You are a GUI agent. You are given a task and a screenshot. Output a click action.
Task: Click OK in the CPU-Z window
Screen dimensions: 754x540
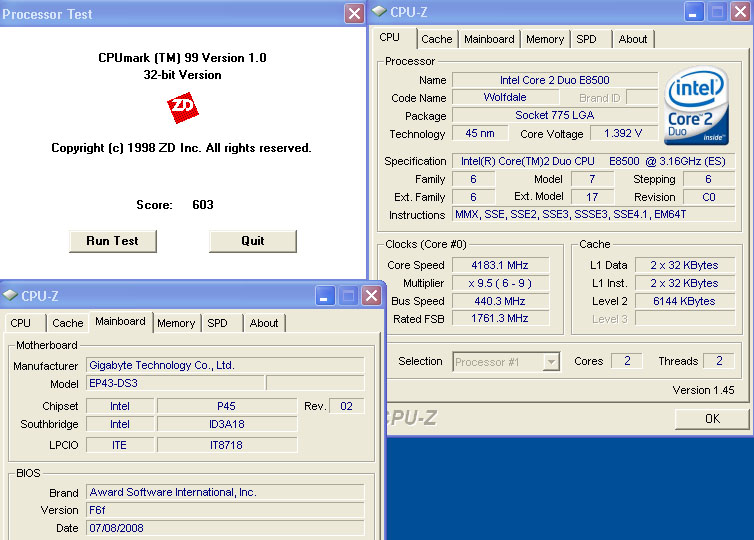(x=712, y=419)
